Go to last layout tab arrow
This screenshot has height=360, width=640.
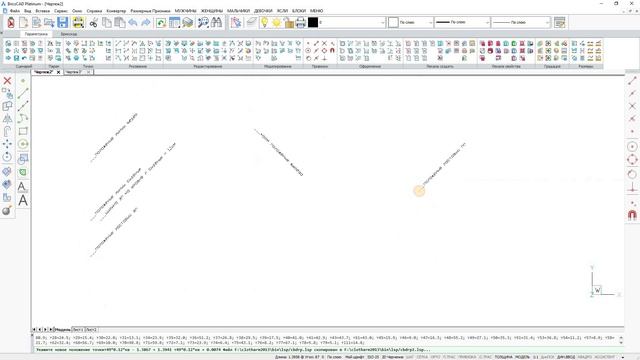(51, 329)
